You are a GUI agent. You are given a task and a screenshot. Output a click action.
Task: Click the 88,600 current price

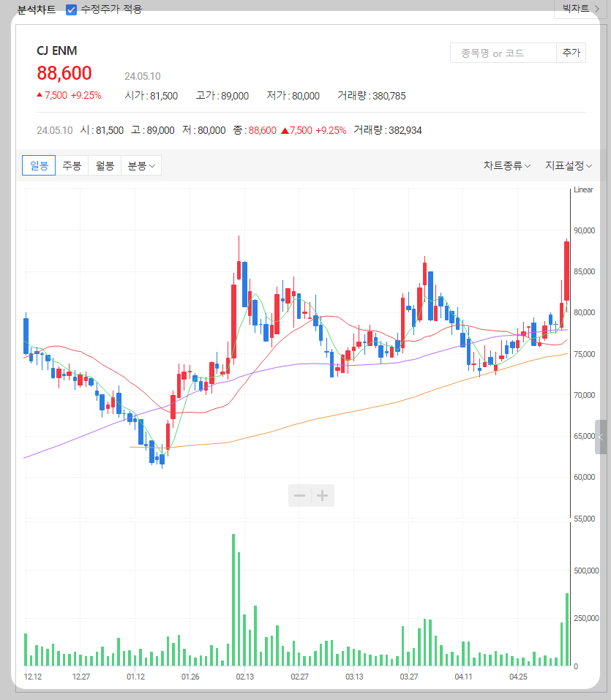click(x=64, y=73)
